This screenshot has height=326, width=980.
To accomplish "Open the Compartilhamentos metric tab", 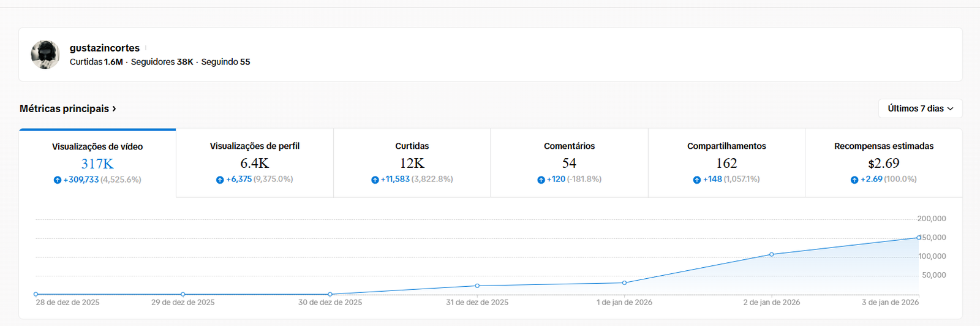I will coord(726,163).
